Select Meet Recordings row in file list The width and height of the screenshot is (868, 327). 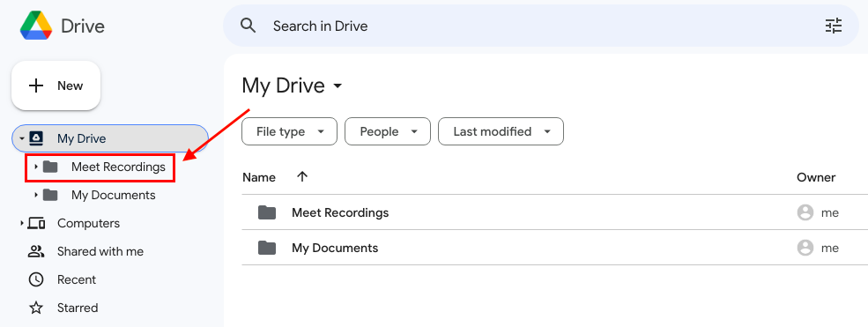pyautogui.click(x=554, y=212)
